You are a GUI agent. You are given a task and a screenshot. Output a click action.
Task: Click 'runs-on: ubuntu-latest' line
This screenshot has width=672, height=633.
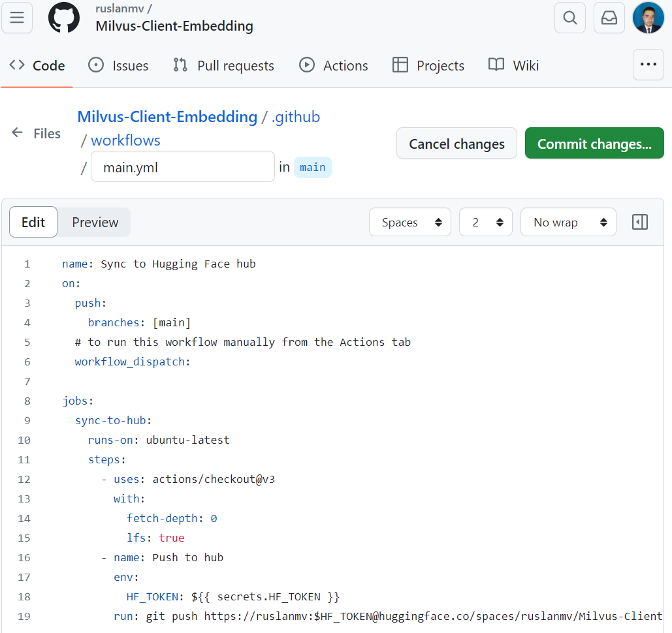(x=159, y=440)
